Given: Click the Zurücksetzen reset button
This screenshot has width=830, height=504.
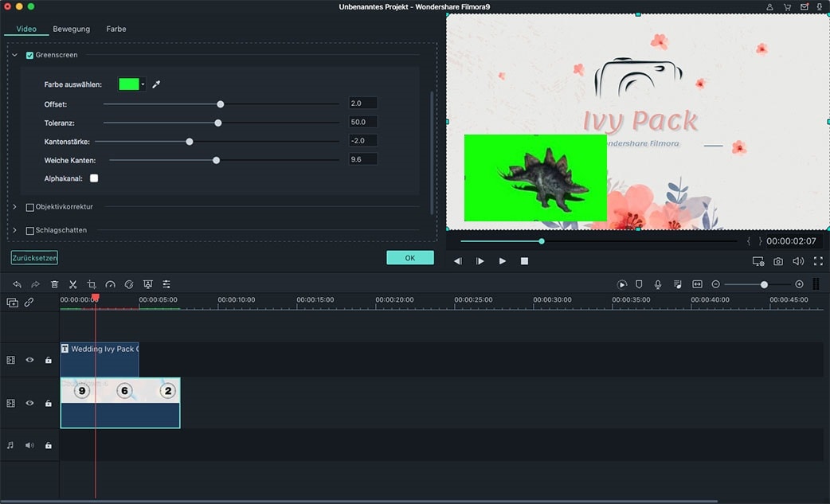Looking at the screenshot, I should tap(34, 257).
